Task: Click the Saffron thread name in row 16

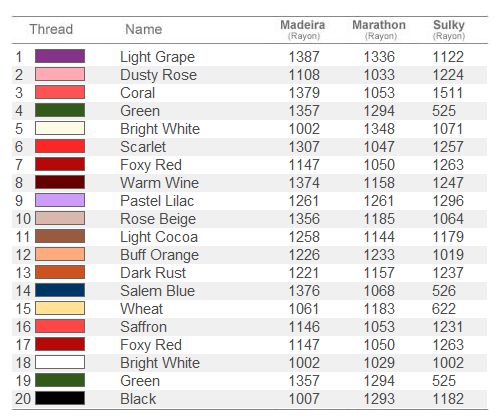Action: click(144, 327)
